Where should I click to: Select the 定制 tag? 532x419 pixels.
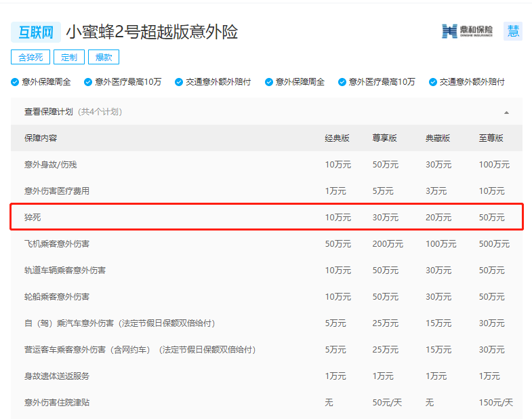69,57
